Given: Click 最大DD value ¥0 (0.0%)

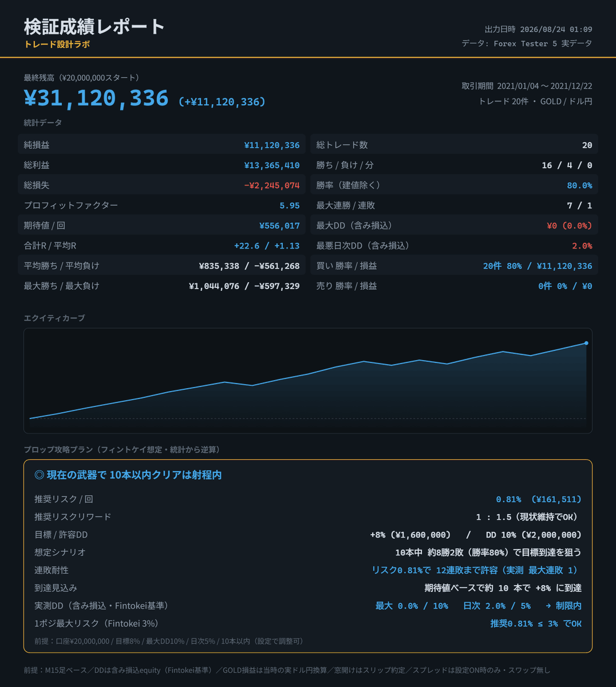Looking at the screenshot, I should click(x=570, y=226).
